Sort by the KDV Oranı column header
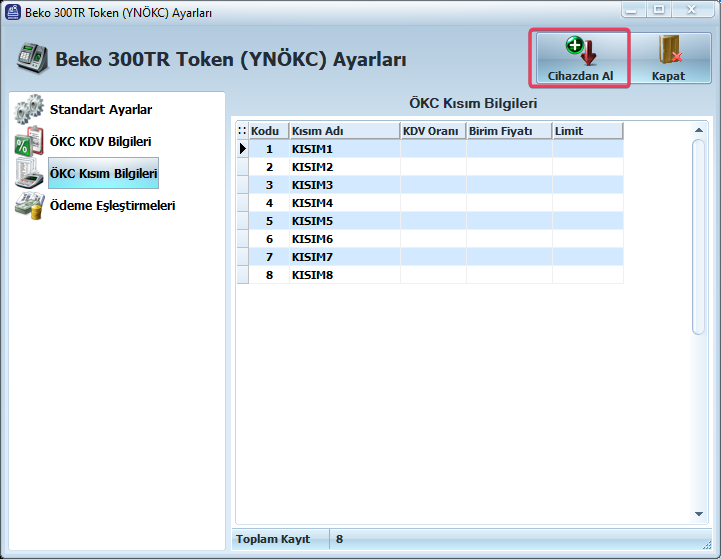Image resolution: width=721 pixels, height=559 pixels. coord(433,131)
